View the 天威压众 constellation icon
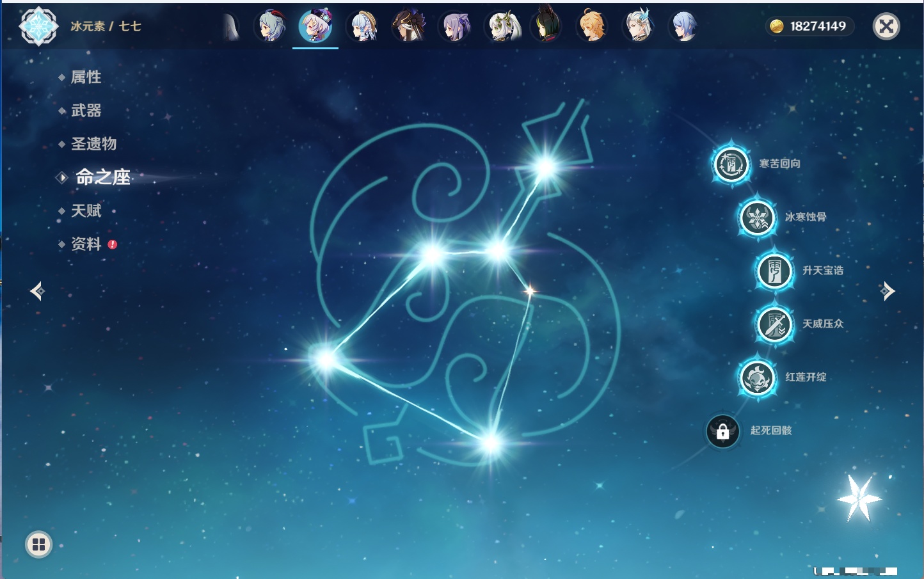Viewport: 924px width, 579px height. tap(775, 324)
